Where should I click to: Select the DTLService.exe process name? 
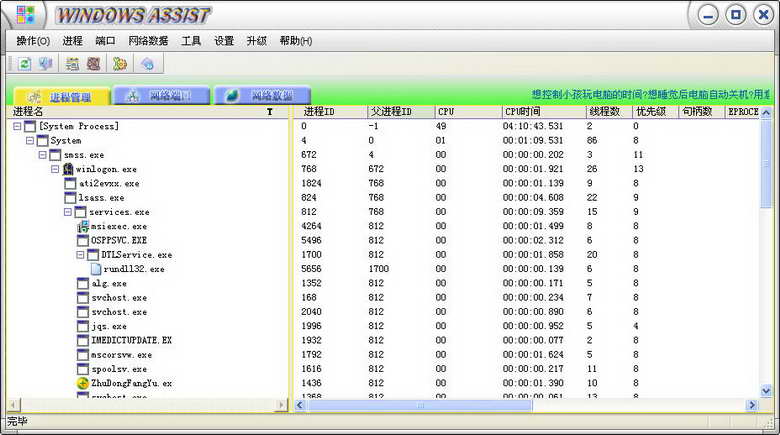coord(137,255)
